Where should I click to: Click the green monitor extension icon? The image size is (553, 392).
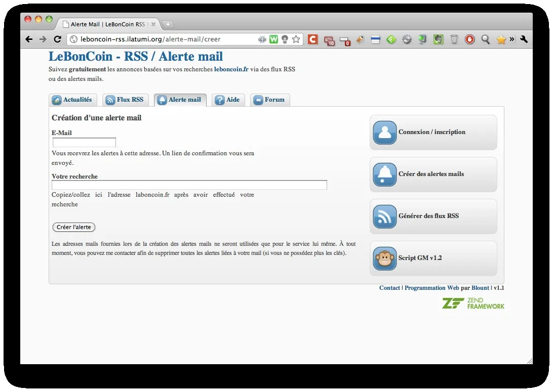(422, 39)
